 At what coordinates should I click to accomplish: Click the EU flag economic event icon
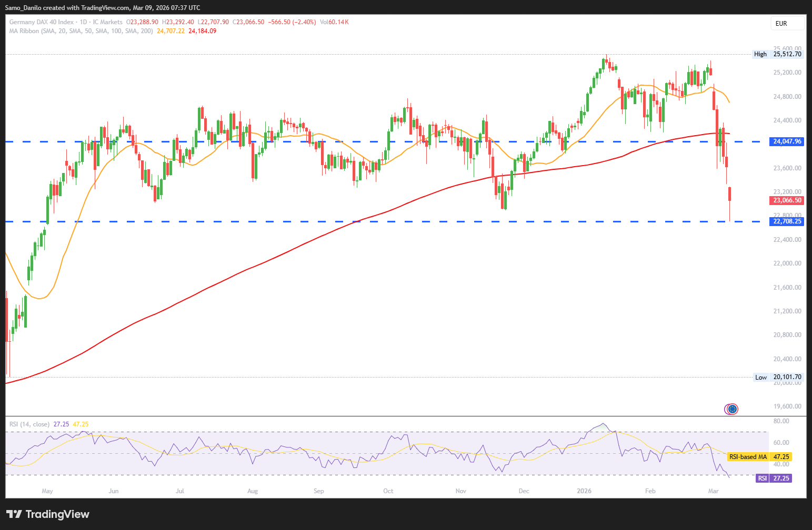click(731, 409)
